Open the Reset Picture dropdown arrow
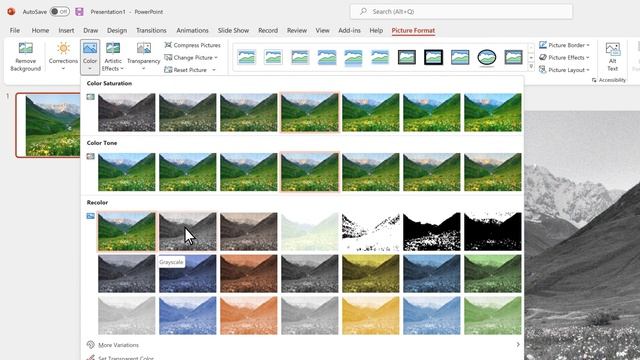 [x=214, y=70]
